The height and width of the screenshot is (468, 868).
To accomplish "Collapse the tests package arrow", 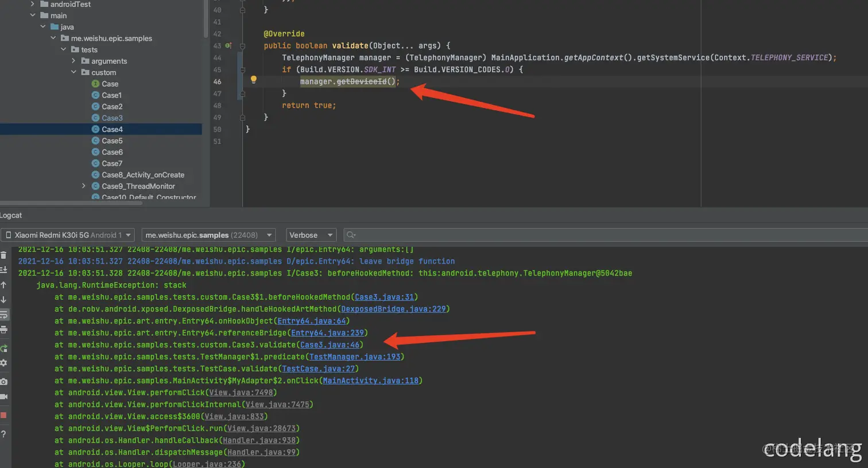I will pyautogui.click(x=64, y=49).
